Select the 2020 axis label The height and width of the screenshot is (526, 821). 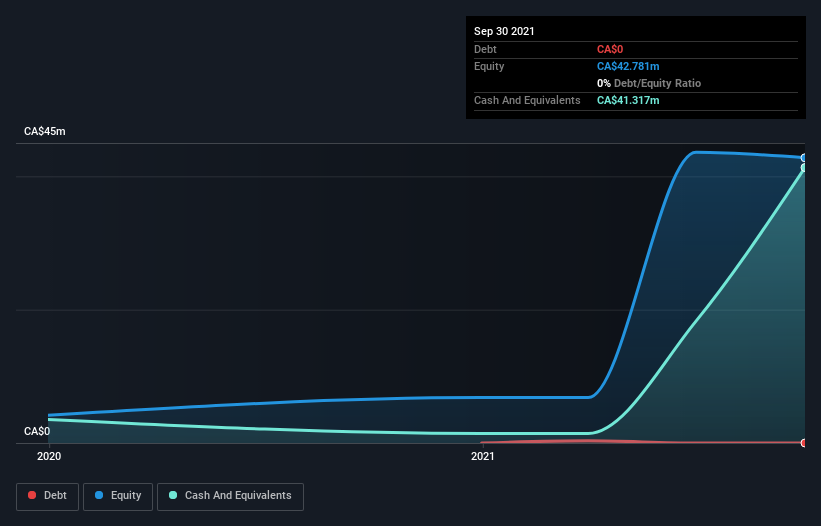pos(49,456)
